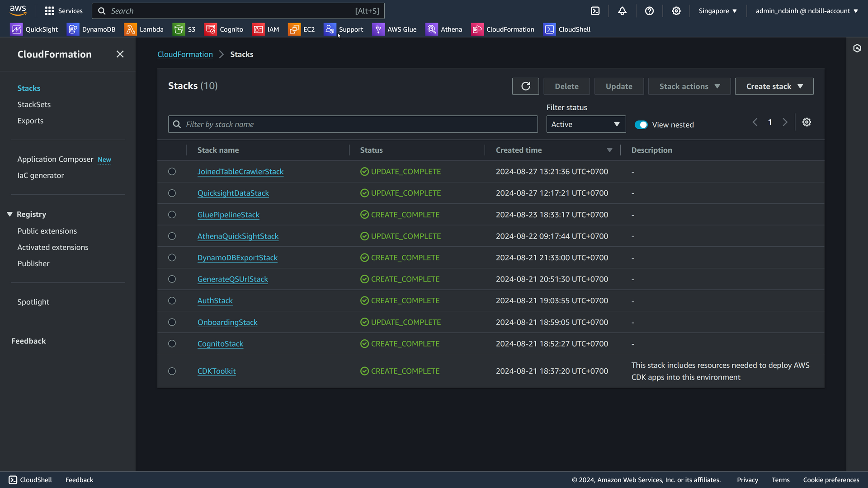The width and height of the screenshot is (868, 488).
Task: Toggle the View nested switch
Action: [641, 125]
